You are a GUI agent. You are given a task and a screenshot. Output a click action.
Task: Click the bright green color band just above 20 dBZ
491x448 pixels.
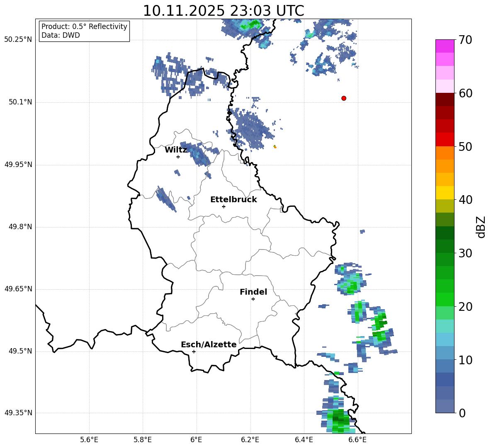pyautogui.click(x=445, y=299)
